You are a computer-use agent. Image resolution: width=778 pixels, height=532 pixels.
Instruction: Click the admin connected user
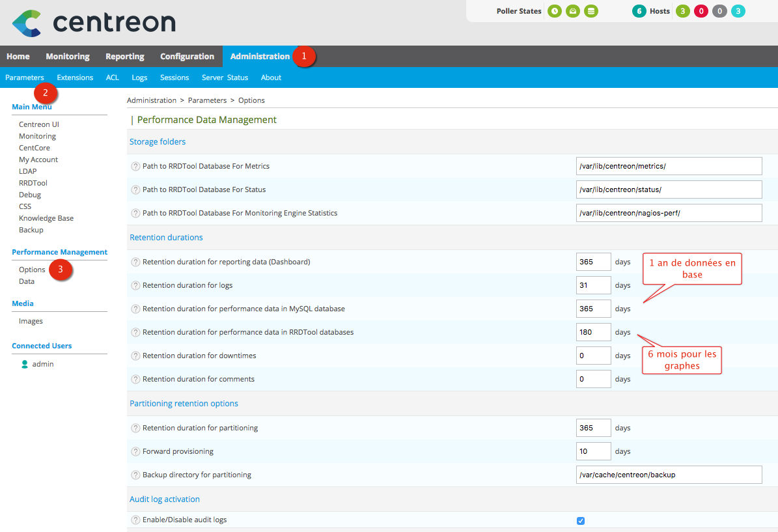pos(42,364)
